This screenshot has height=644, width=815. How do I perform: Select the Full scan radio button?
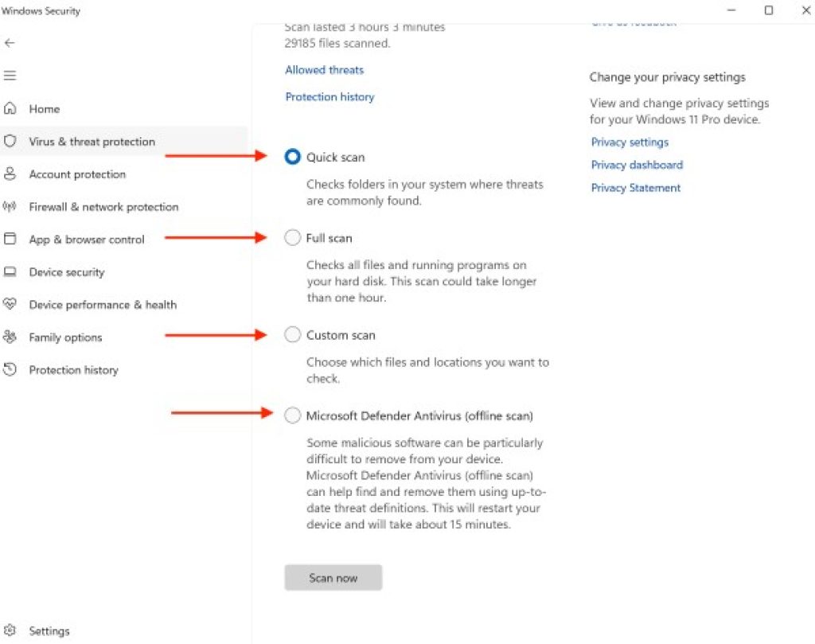[x=292, y=238]
